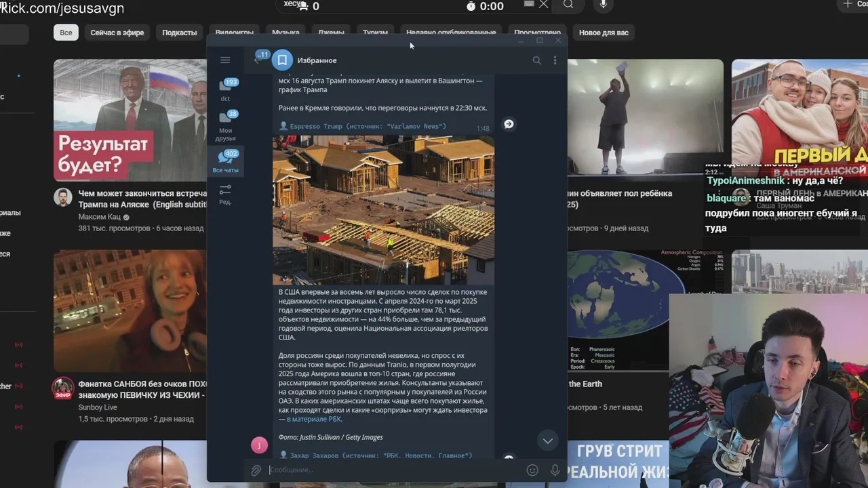Click the message input field Сообщение
The image size is (868, 488).
393,470
